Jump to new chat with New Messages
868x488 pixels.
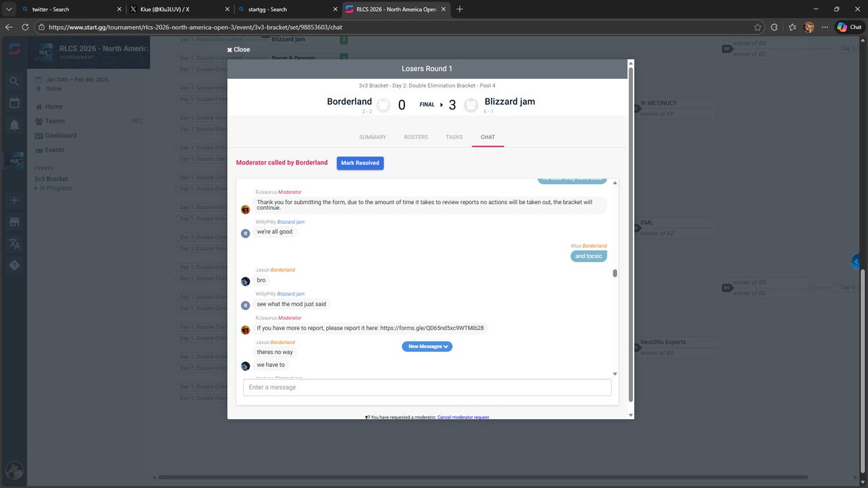[427, 346]
